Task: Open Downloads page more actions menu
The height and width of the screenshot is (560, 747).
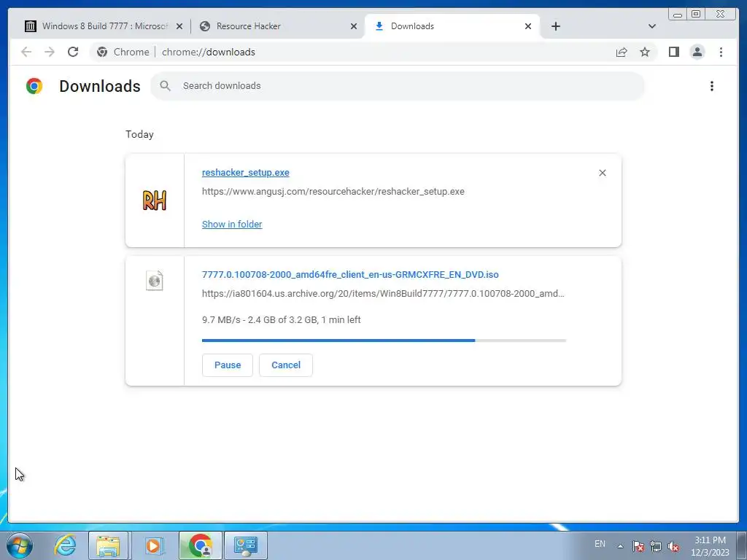Action: (x=712, y=86)
